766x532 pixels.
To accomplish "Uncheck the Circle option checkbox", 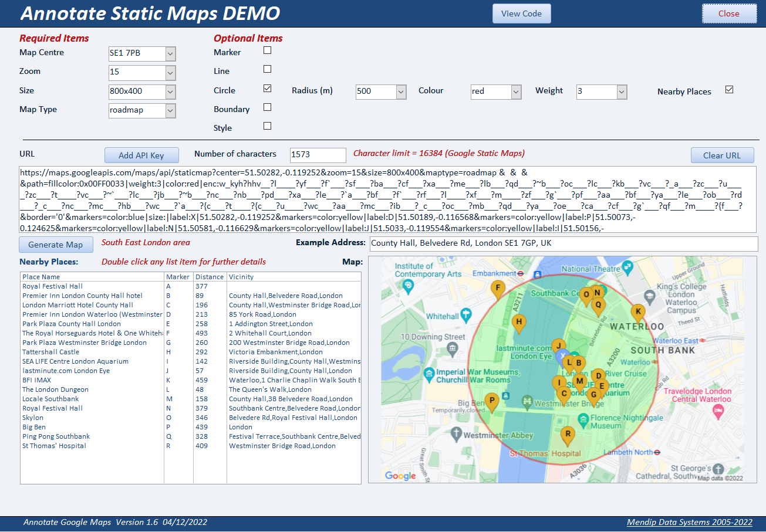I will 267,89.
